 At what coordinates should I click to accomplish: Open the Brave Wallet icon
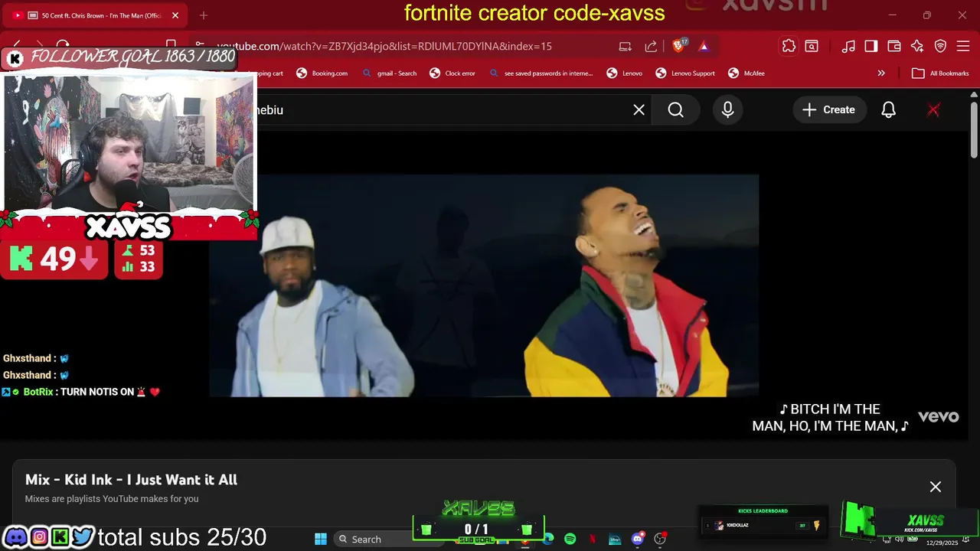coord(893,46)
